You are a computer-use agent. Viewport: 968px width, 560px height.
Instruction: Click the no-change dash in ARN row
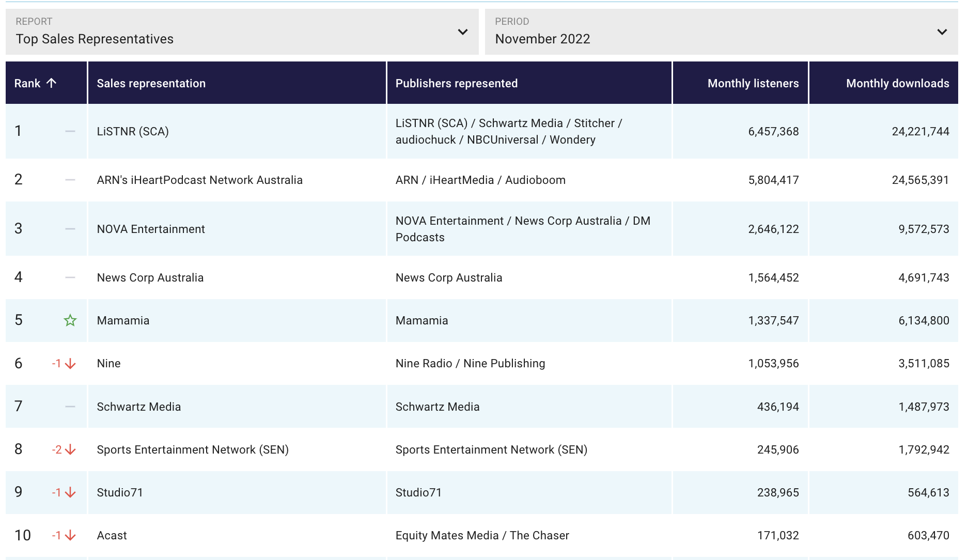pyautogui.click(x=70, y=180)
